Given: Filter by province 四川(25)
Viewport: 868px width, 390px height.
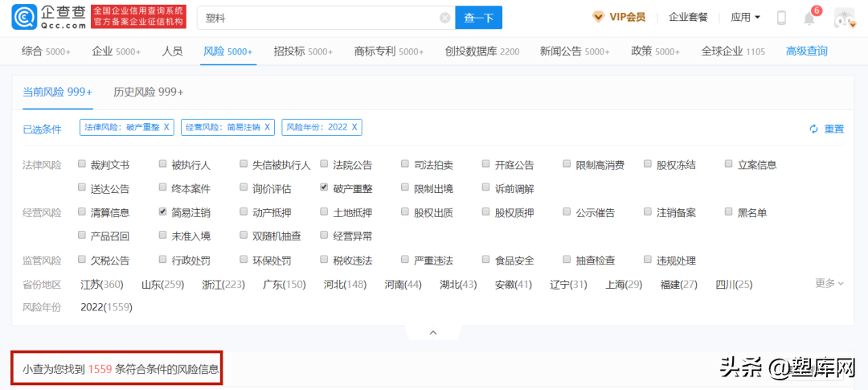Looking at the screenshot, I should coord(734,285).
